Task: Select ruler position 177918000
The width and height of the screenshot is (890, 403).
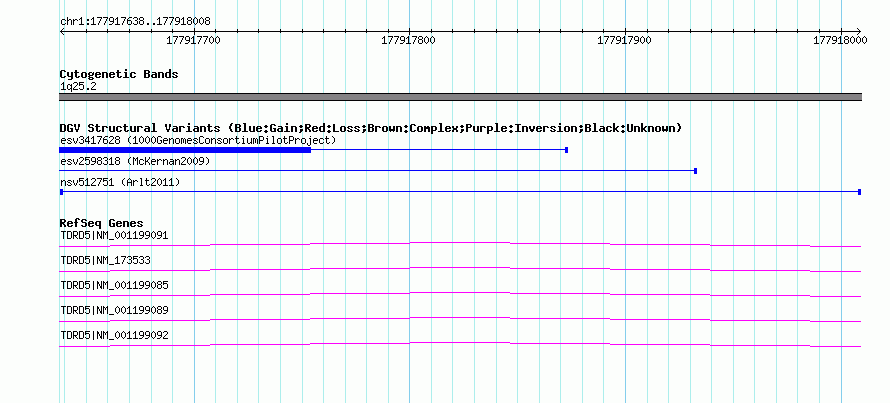Action: point(840,40)
